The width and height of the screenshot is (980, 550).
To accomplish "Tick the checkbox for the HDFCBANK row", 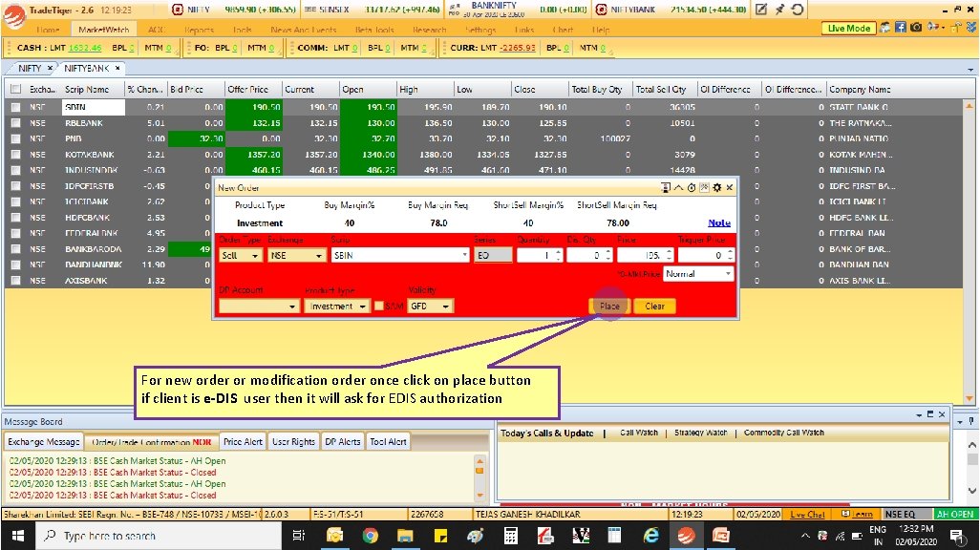I will (x=15, y=218).
